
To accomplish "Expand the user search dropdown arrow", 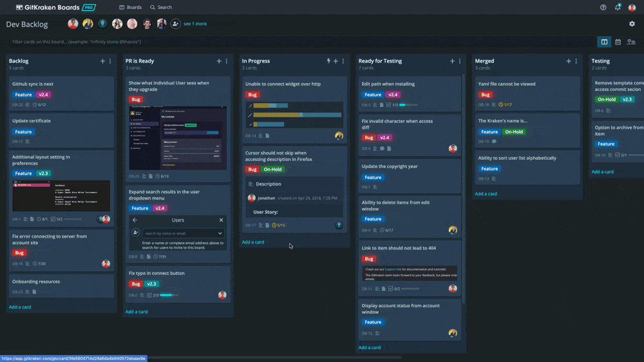I will (220, 233).
